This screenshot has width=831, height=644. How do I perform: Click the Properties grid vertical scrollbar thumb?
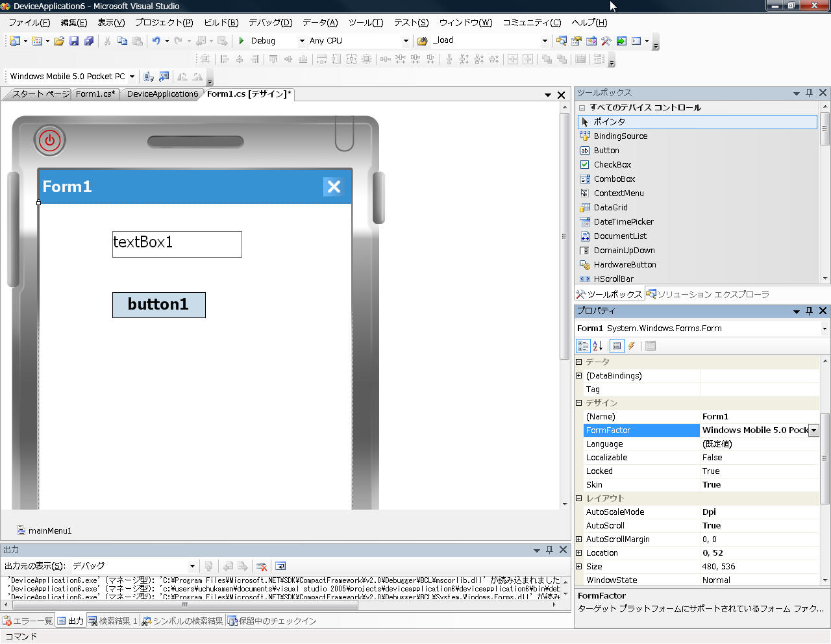click(825, 458)
